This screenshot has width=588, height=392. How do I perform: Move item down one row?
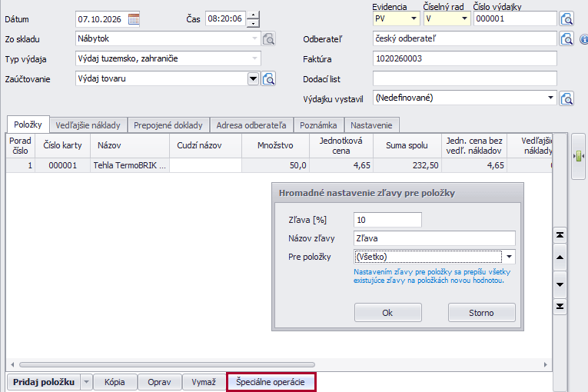click(560, 284)
